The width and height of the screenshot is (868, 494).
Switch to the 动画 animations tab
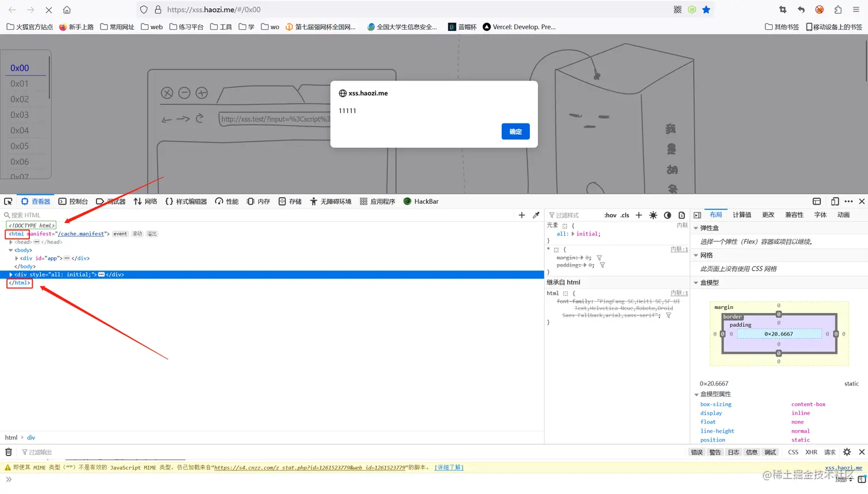pyautogui.click(x=843, y=215)
